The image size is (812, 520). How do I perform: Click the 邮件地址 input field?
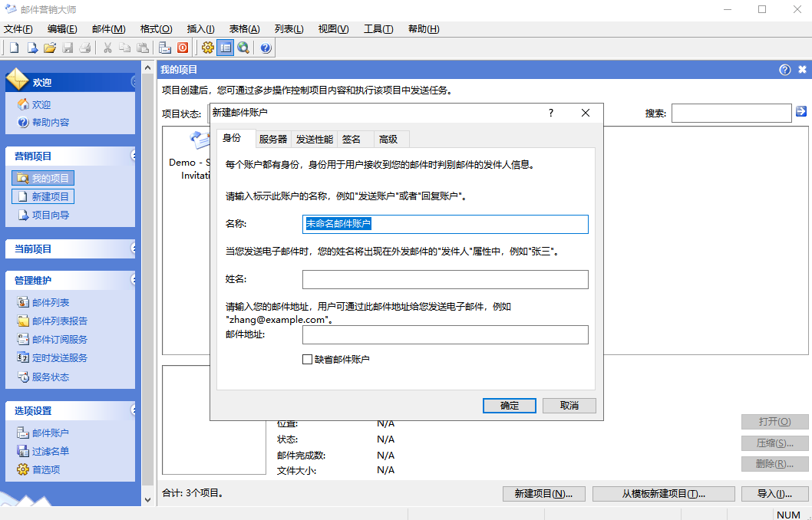coord(445,334)
